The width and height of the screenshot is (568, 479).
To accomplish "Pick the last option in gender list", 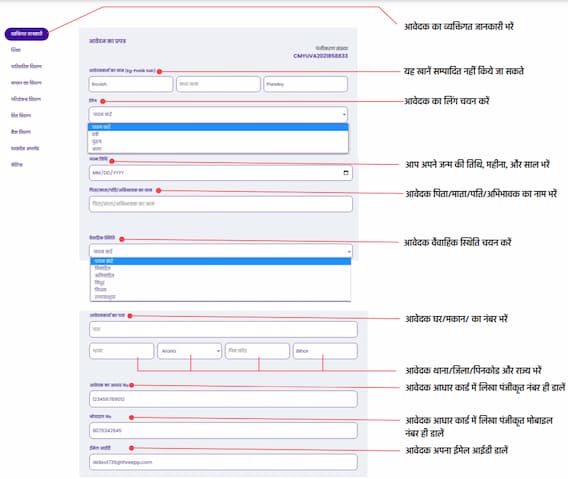I will (x=218, y=149).
